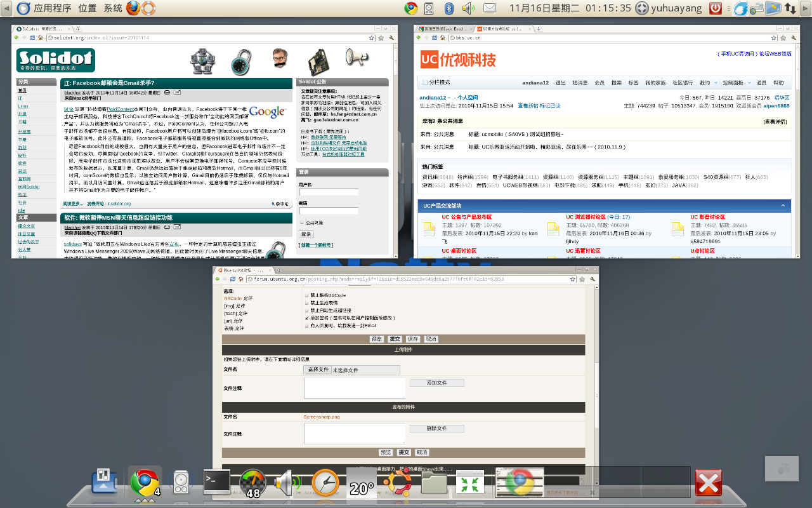
Task: Open the 系统 menu
Action: pyautogui.click(x=113, y=8)
